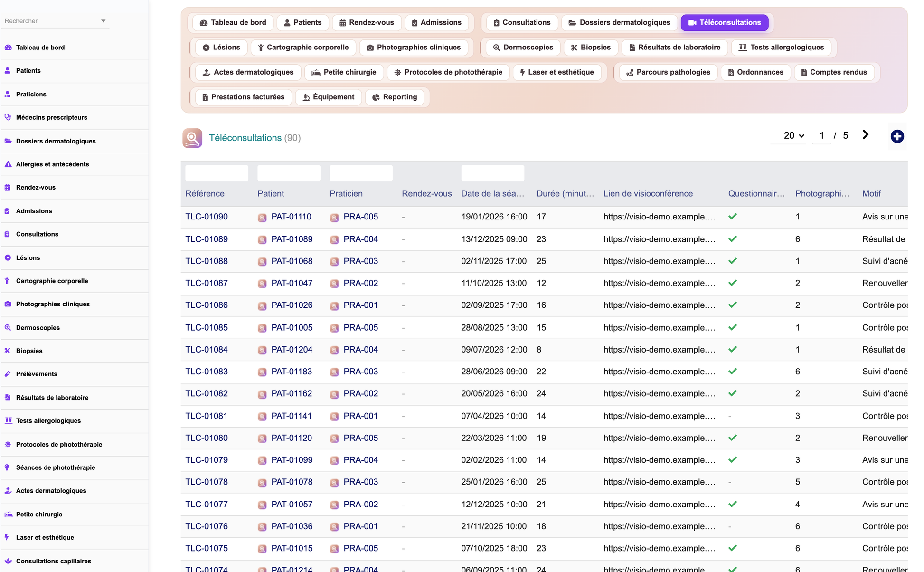924x572 pixels.
Task: Open practitioner link PRA-003 for TLC-01088
Action: [361, 261]
